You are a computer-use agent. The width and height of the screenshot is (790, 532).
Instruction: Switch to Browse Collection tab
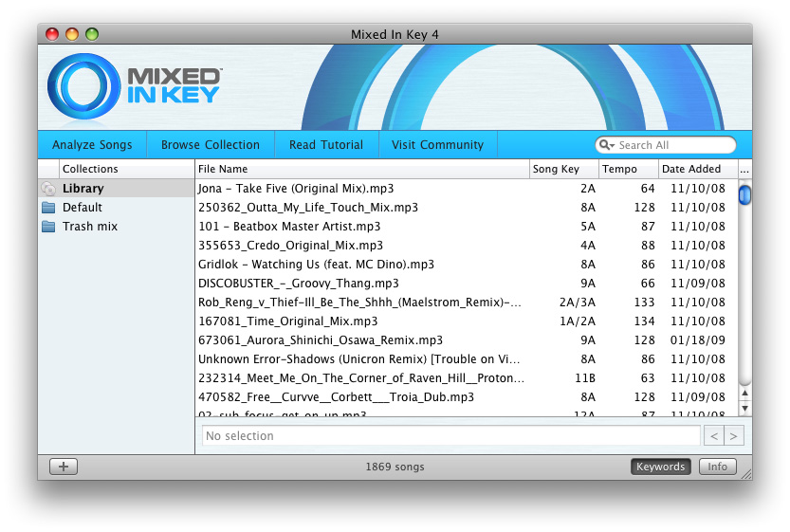tap(211, 145)
